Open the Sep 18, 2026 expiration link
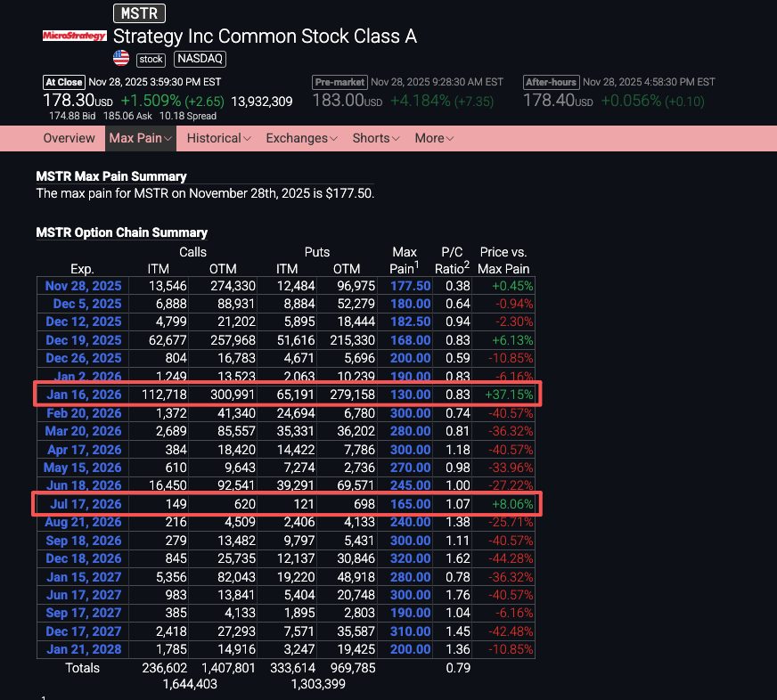 click(x=84, y=541)
